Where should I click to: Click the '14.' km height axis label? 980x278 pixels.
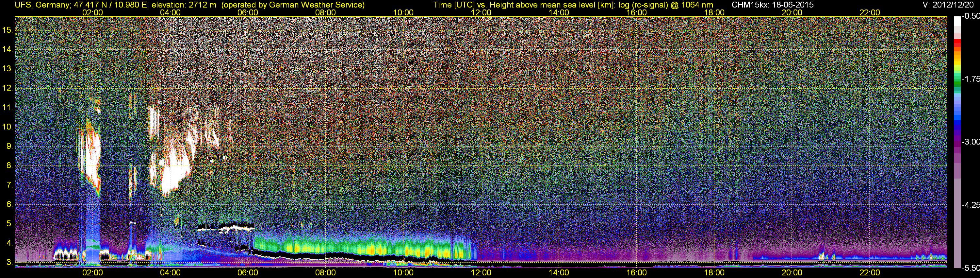tap(8, 49)
